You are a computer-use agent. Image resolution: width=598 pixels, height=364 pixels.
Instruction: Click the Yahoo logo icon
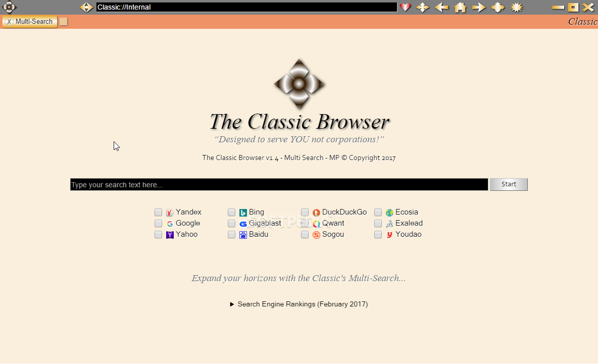pyautogui.click(x=170, y=235)
